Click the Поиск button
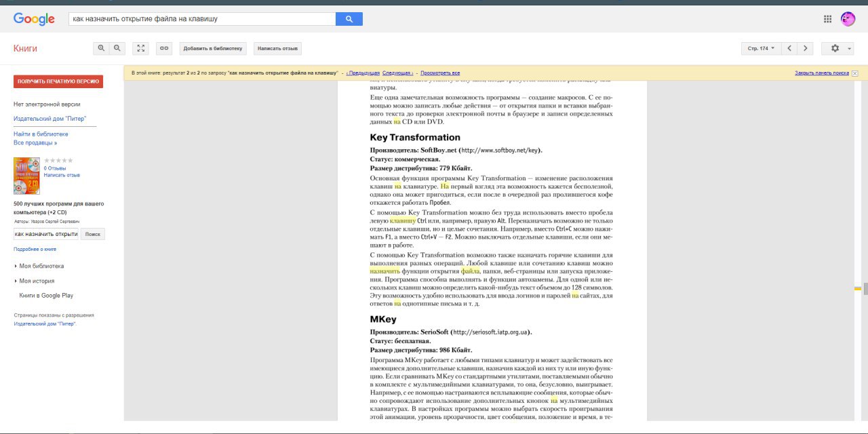The width and height of the screenshot is (868, 434). [x=93, y=234]
